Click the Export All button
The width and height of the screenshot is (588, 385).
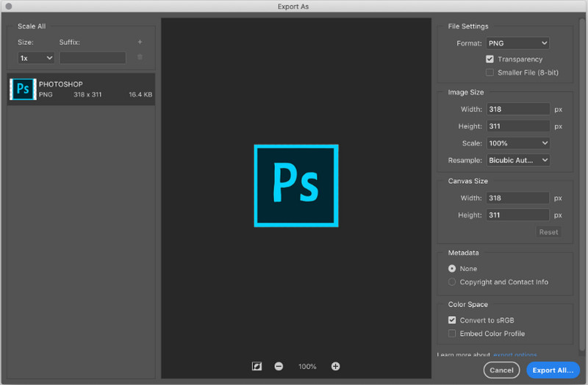pos(553,370)
